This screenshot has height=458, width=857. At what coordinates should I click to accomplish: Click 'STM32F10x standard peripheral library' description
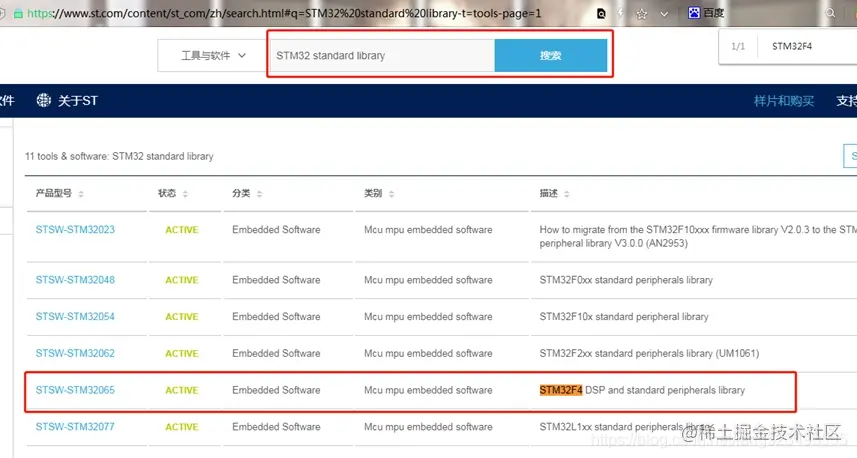(624, 316)
